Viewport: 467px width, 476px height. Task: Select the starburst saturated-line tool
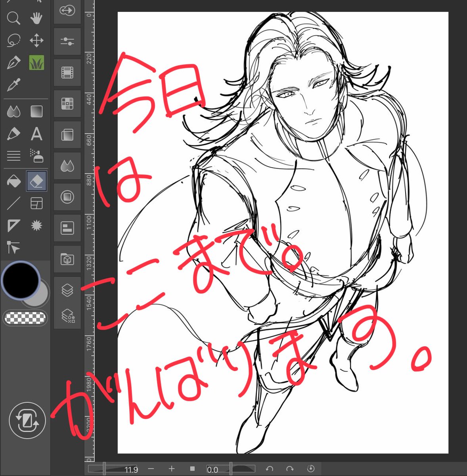point(36,226)
